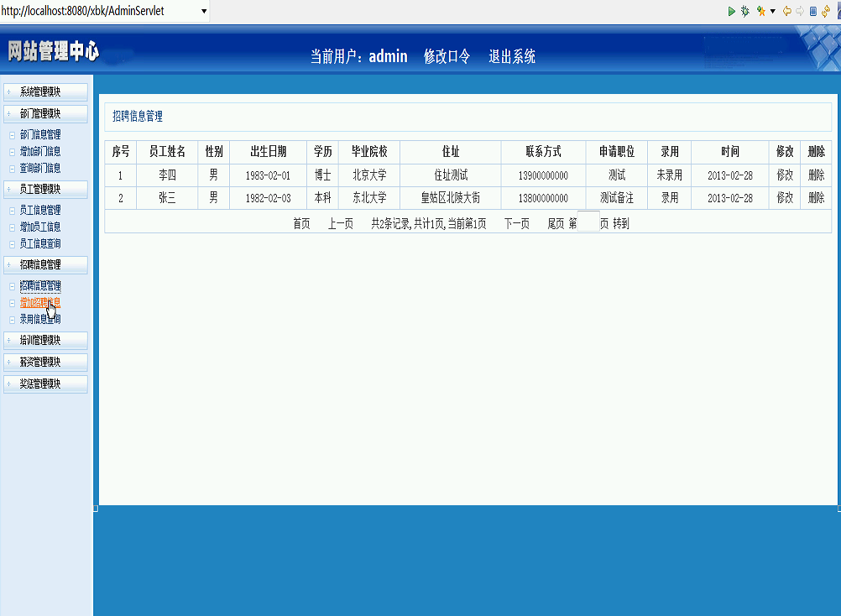The width and height of the screenshot is (841, 616).
Task: Open 录用信息查询 in sidebar
Action: click(40, 320)
